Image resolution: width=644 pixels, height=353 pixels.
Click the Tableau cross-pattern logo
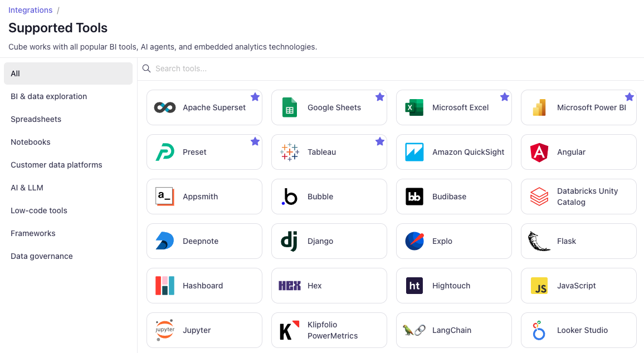pyautogui.click(x=290, y=152)
